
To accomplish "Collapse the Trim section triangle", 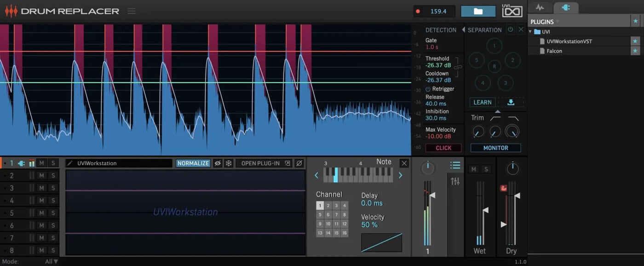I will pyautogui.click(x=497, y=111).
